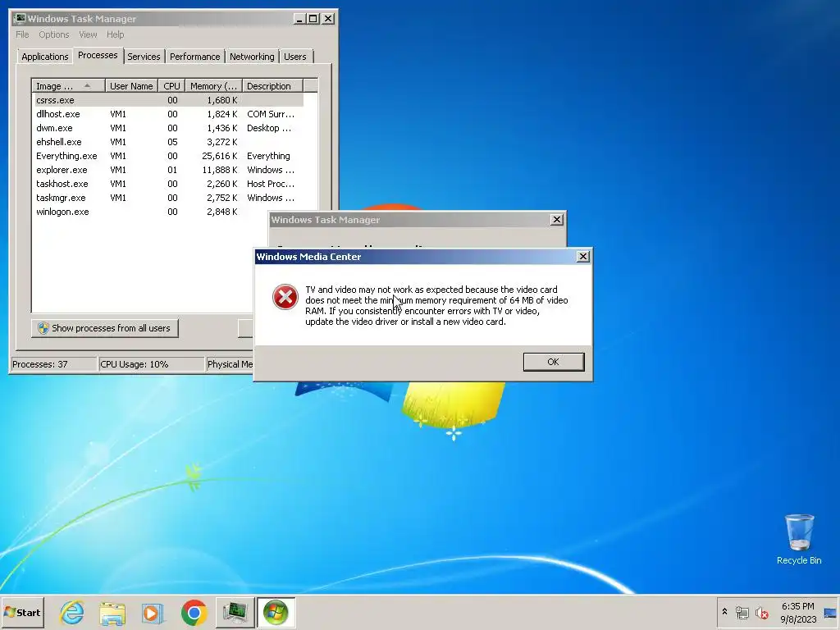
Task: Open View menu in Task Manager
Action: (88, 34)
